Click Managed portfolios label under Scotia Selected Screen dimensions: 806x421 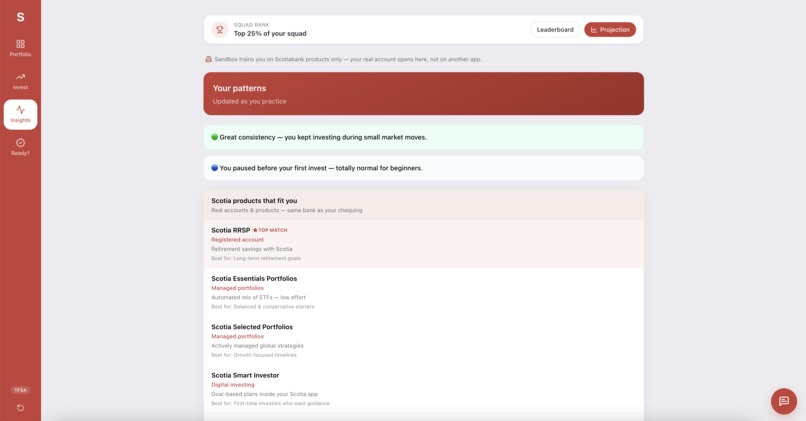click(x=237, y=336)
